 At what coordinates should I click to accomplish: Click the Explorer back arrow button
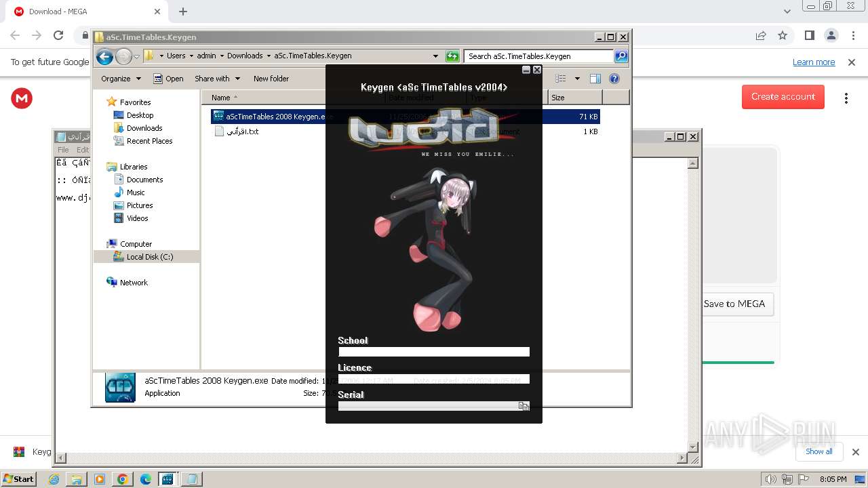coord(104,56)
